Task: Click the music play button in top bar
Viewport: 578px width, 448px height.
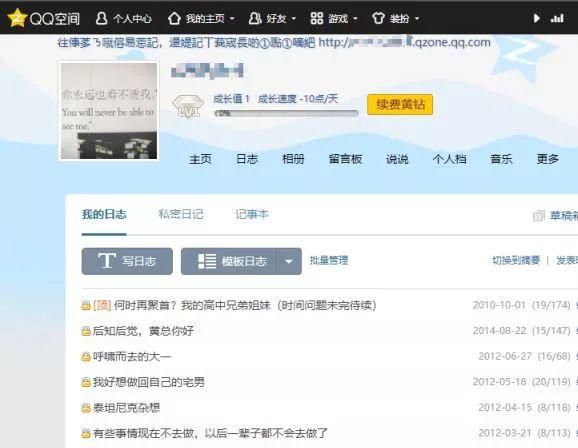Action: coord(537,18)
